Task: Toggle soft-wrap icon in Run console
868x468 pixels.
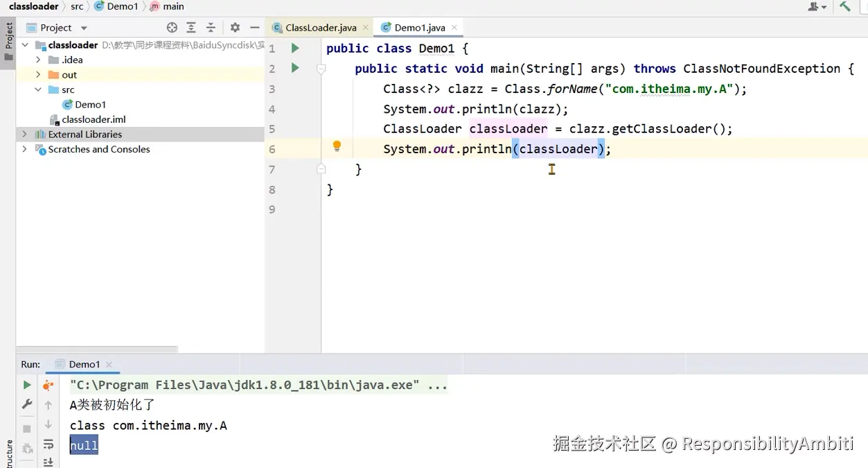Action: point(48,444)
